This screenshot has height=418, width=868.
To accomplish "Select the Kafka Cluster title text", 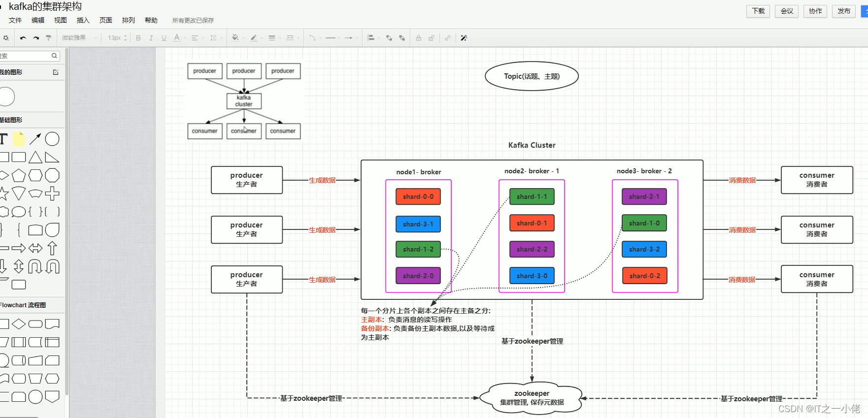I will click(x=532, y=145).
